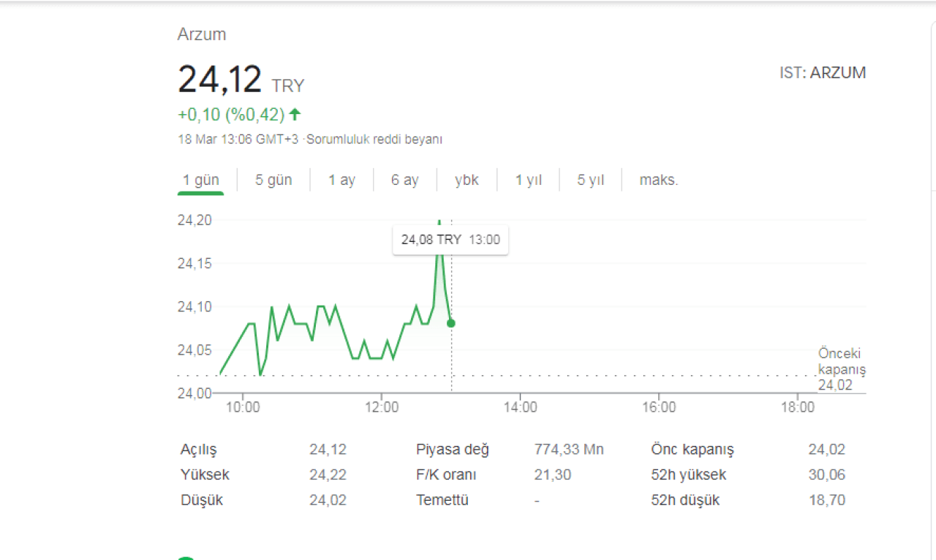Click the 14:00 axis label

click(520, 407)
